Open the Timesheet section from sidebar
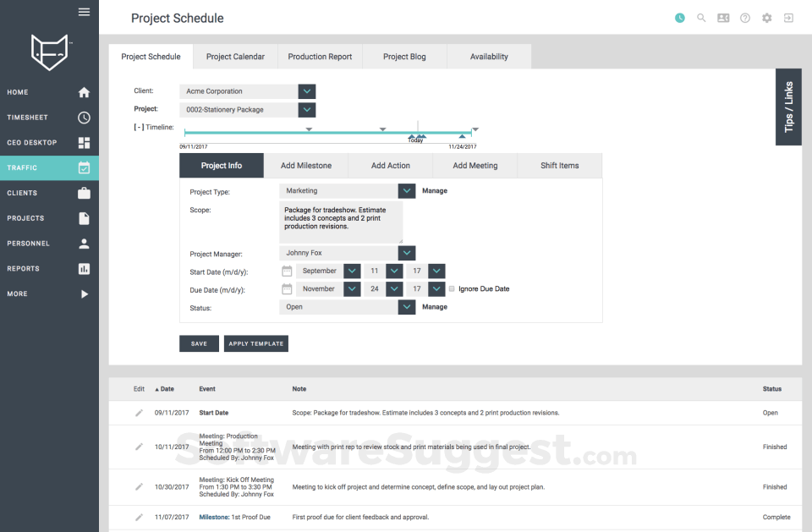Image resolution: width=812 pixels, height=532 pixels. click(84, 117)
